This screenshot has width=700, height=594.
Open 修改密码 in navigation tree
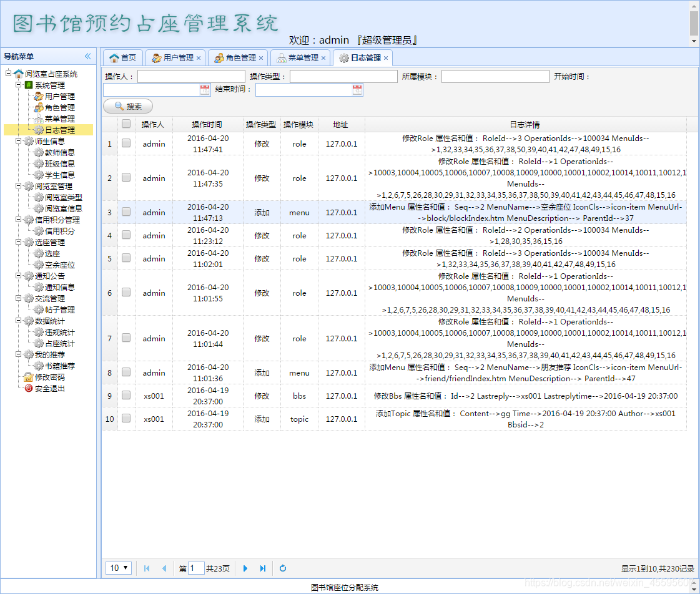(x=49, y=377)
